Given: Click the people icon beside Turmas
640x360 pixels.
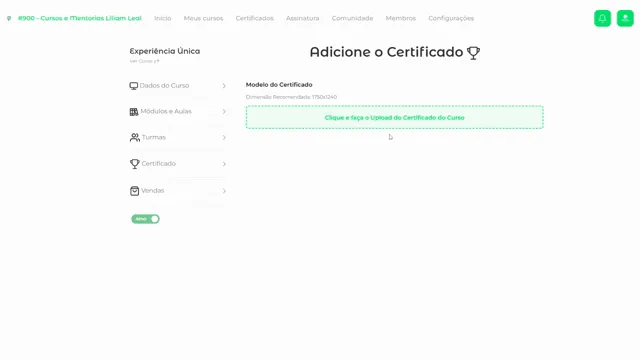Looking at the screenshot, I should tap(135, 138).
